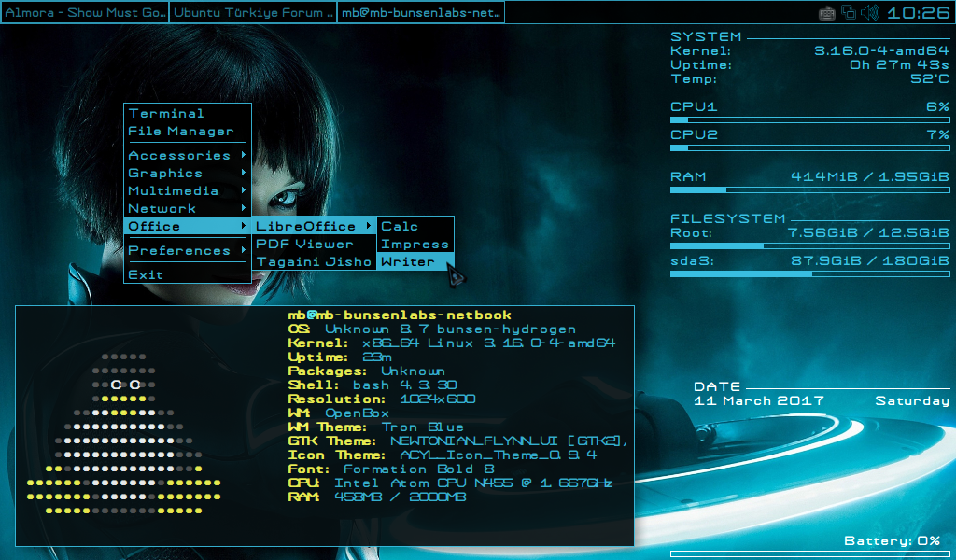Click the OS line "Unknown 8.7 bunsen-hydrogen"
Image resolution: width=956 pixels, height=560 pixels.
451,329
